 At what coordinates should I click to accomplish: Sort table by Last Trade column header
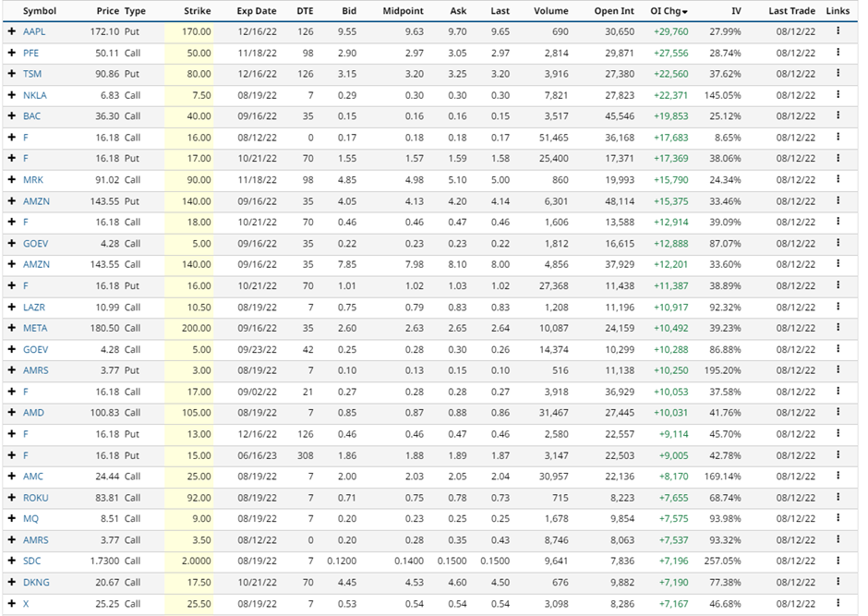point(791,11)
